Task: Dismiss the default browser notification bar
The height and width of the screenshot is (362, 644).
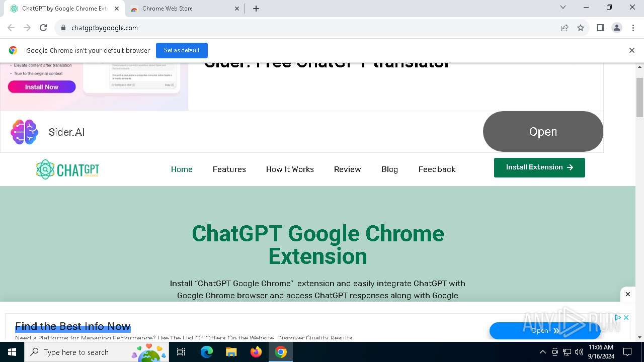Action: 632,50
